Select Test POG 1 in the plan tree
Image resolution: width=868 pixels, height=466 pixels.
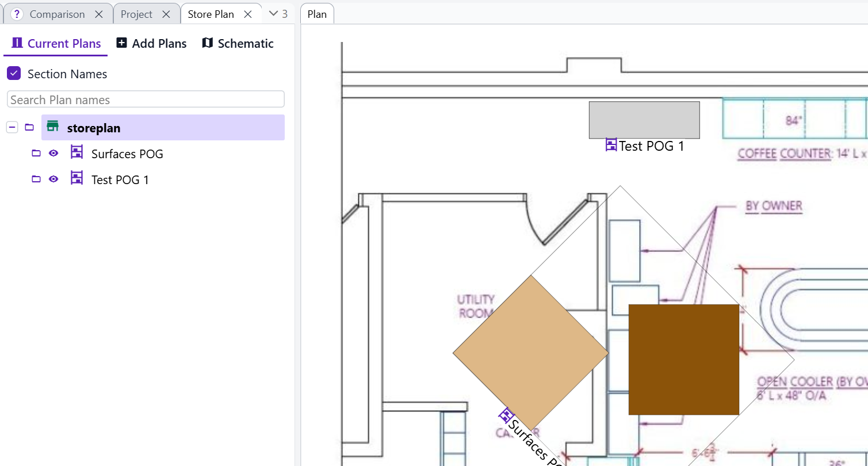point(120,179)
